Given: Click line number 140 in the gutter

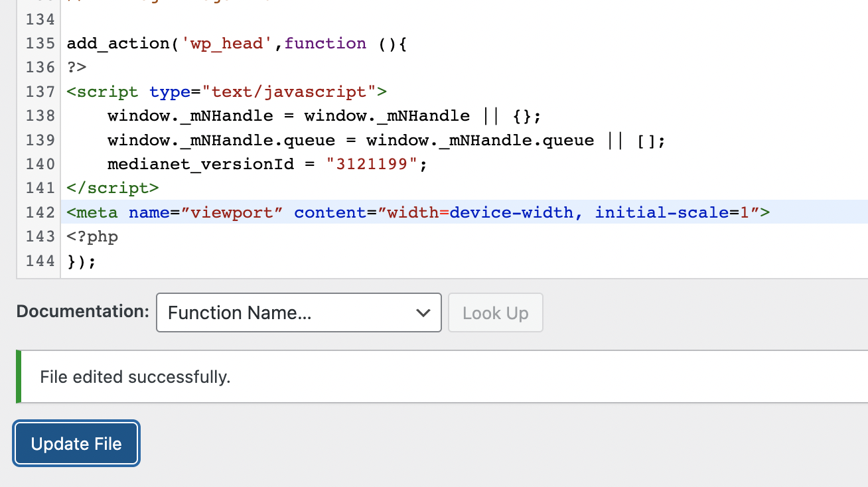Looking at the screenshot, I should (40, 164).
